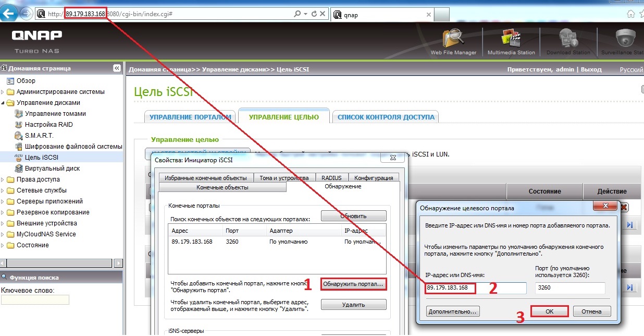Open Surveillance Station camera icon
The width and height of the screenshot is (644, 336).
point(624,41)
